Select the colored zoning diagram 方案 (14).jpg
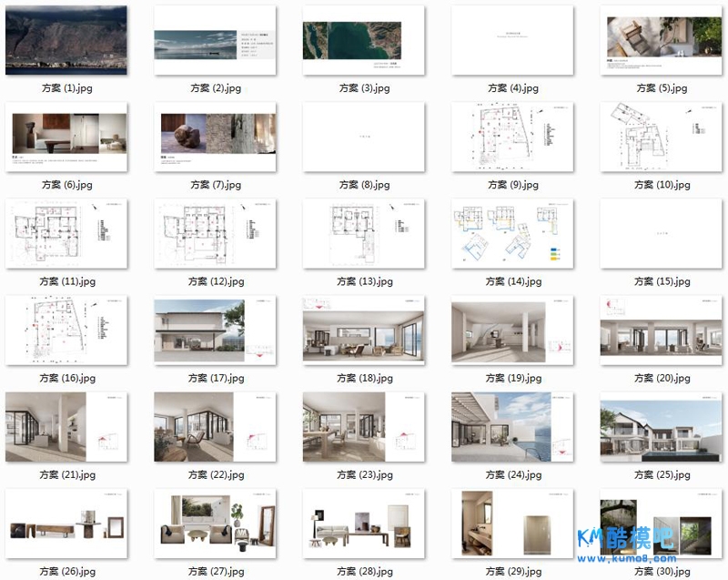This screenshot has height=580, width=728. click(512, 235)
